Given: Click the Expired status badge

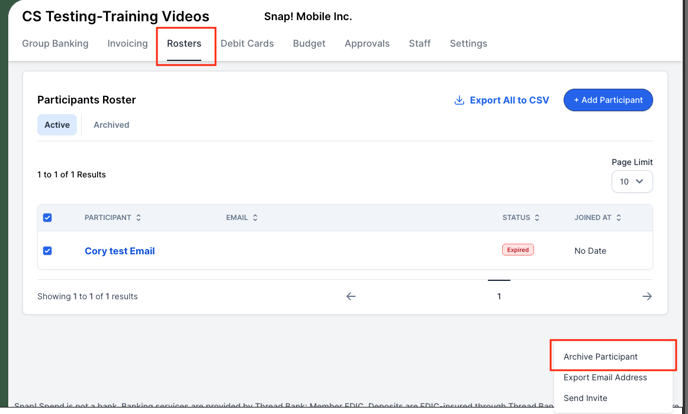Looking at the screenshot, I should [518, 250].
